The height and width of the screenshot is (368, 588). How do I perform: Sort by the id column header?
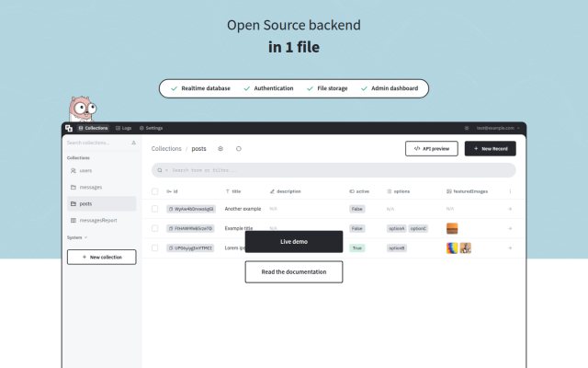coord(172,191)
